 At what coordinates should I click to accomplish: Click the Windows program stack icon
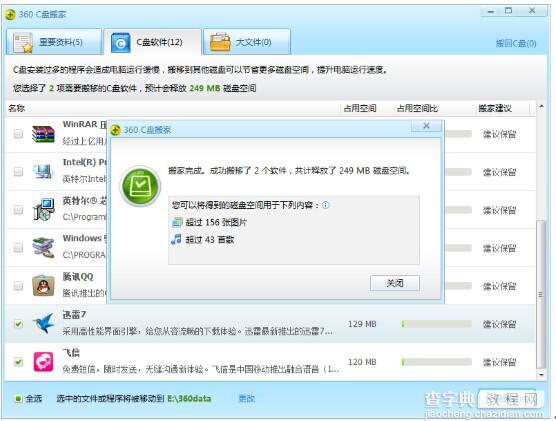(43, 247)
